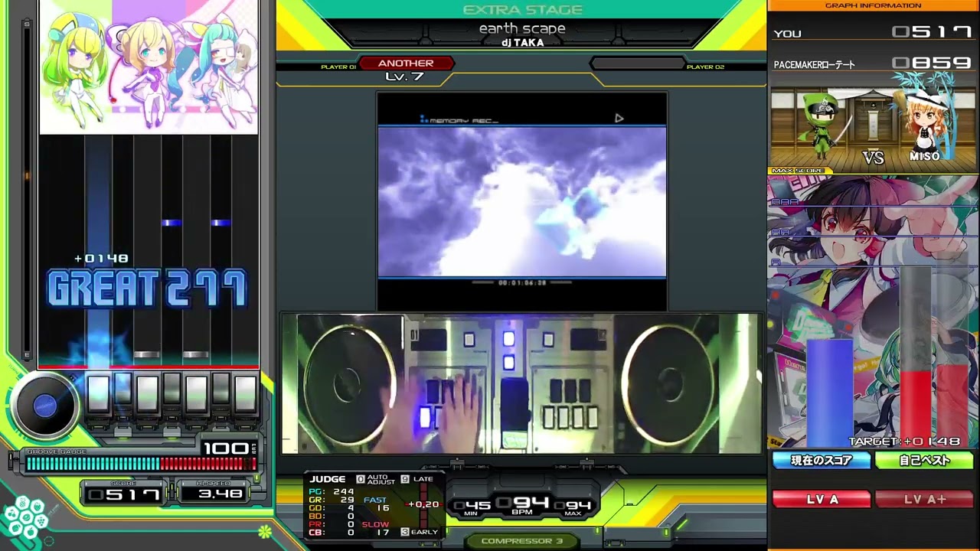Click the blue turntable scratch disc

[45, 406]
